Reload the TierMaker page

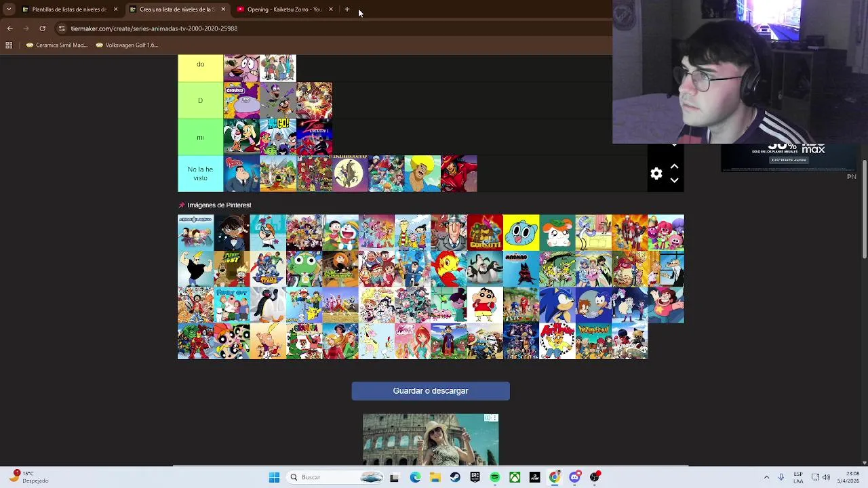(42, 28)
